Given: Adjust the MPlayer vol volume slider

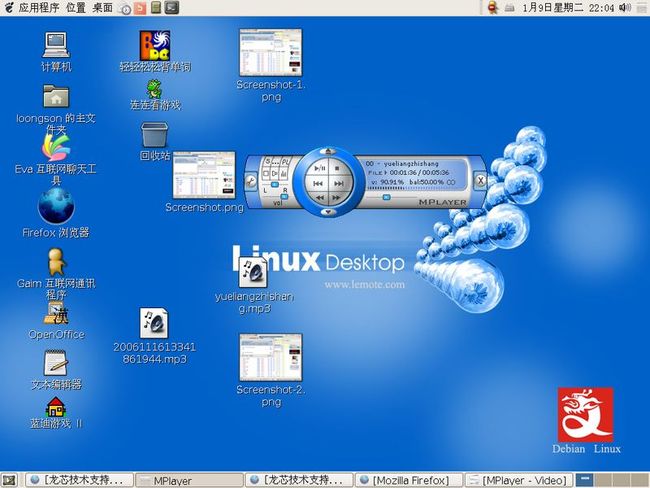Looking at the screenshot, I should 284,197.
